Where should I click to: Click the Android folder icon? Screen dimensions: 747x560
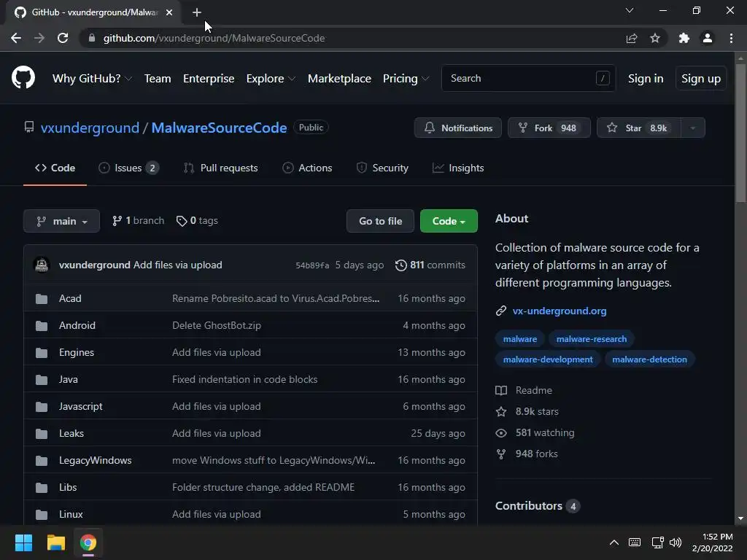coord(42,326)
